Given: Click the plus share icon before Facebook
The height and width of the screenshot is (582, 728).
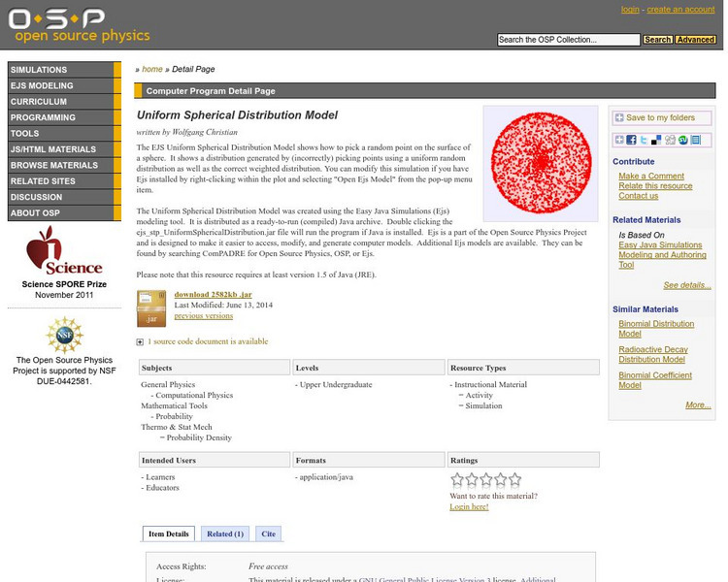Looking at the screenshot, I should [619, 140].
